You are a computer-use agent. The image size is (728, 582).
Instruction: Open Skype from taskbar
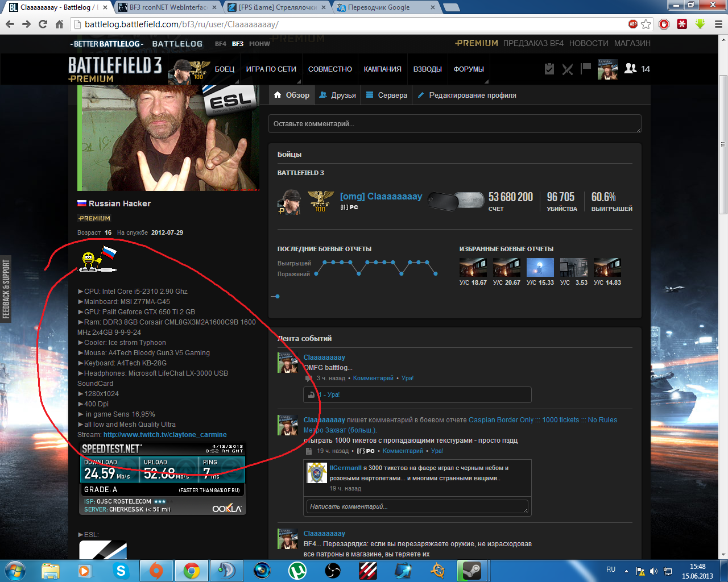click(121, 571)
